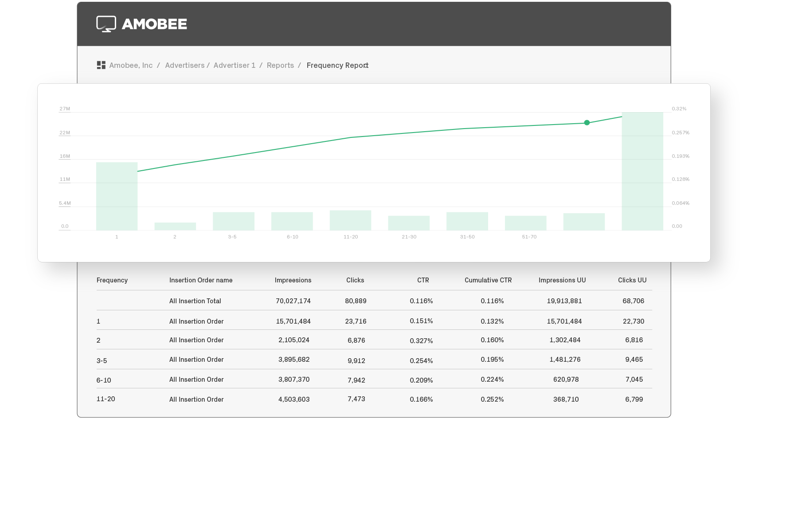798x532 pixels.
Task: Sort by the Clicks column header
Action: click(355, 280)
